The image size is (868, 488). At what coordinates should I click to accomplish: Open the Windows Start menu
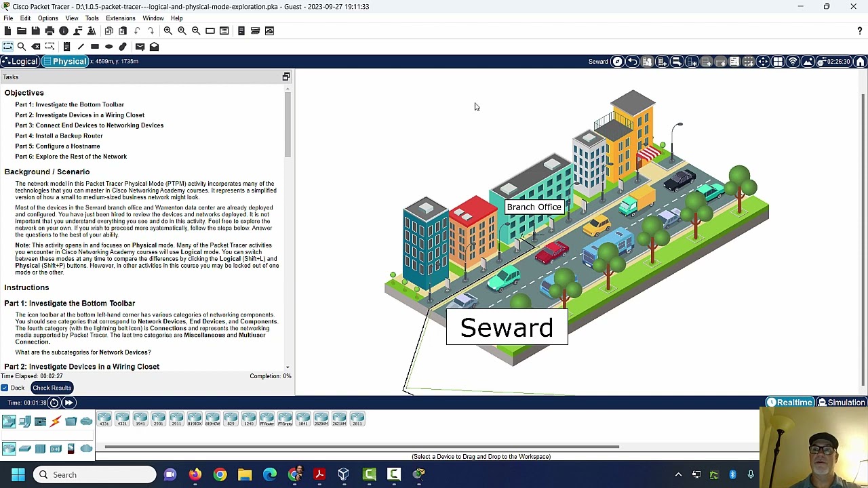(18, 475)
